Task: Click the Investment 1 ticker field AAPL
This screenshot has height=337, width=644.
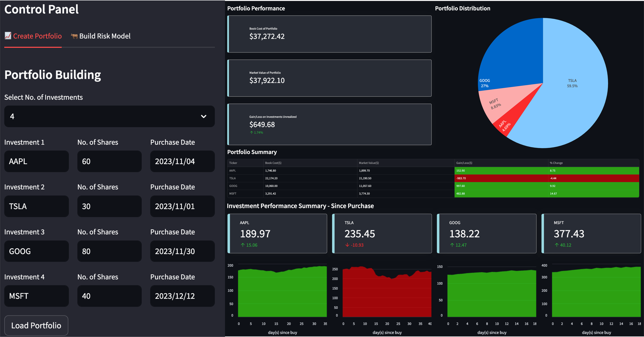Action: pos(37,161)
